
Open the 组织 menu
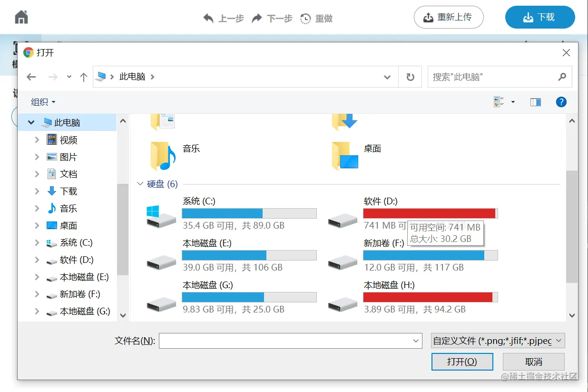pos(43,102)
